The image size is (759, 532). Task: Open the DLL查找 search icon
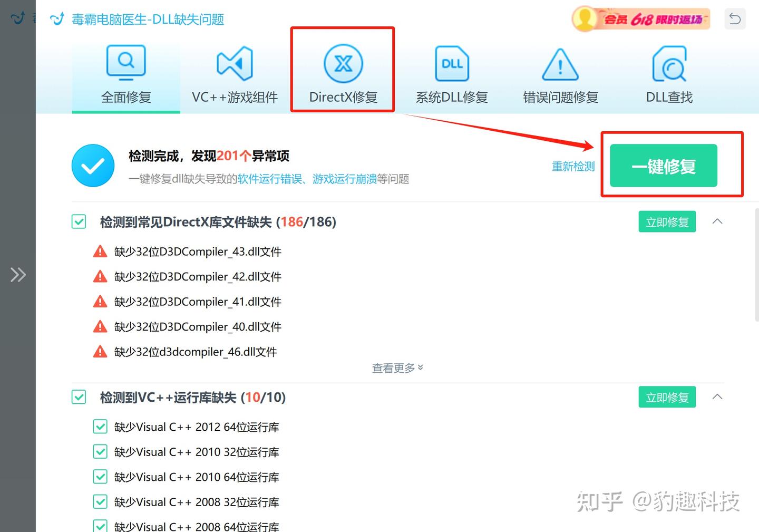[669, 64]
